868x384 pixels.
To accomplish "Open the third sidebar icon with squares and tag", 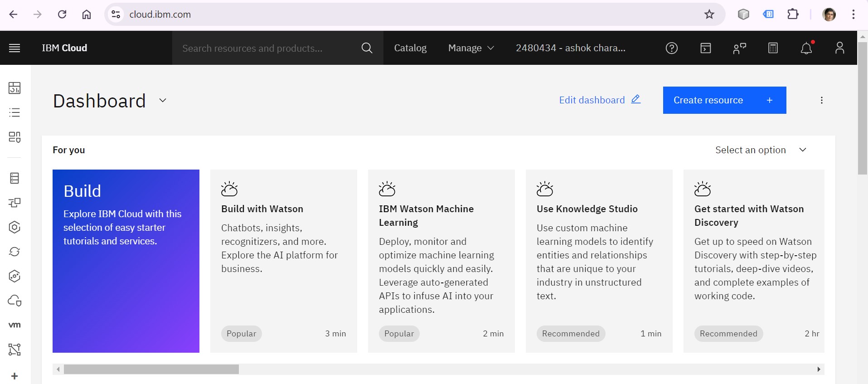I will click(15, 137).
